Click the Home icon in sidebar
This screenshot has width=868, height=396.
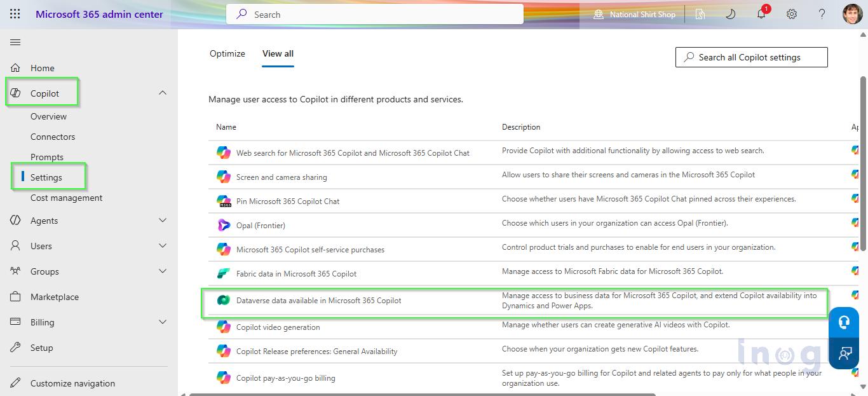(x=16, y=68)
